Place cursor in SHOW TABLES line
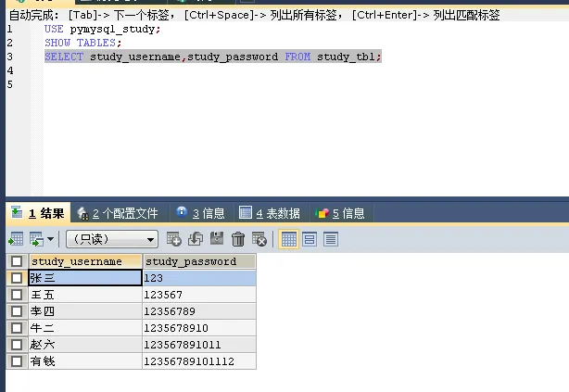 82,43
